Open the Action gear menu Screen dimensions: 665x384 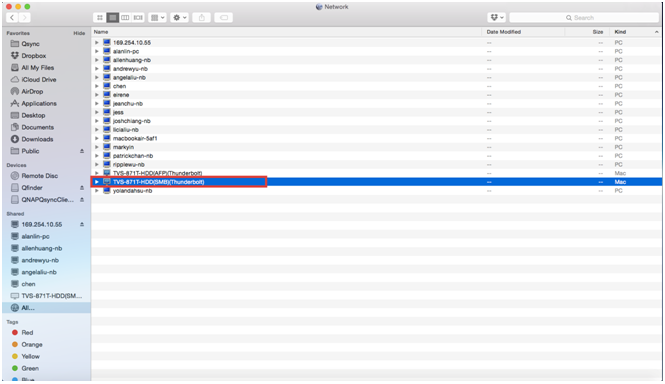click(x=179, y=17)
